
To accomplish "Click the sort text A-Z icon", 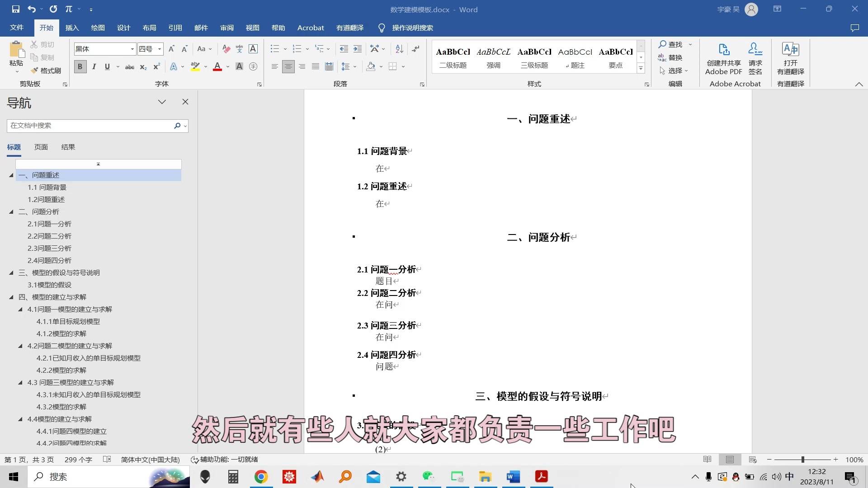I will click(399, 49).
